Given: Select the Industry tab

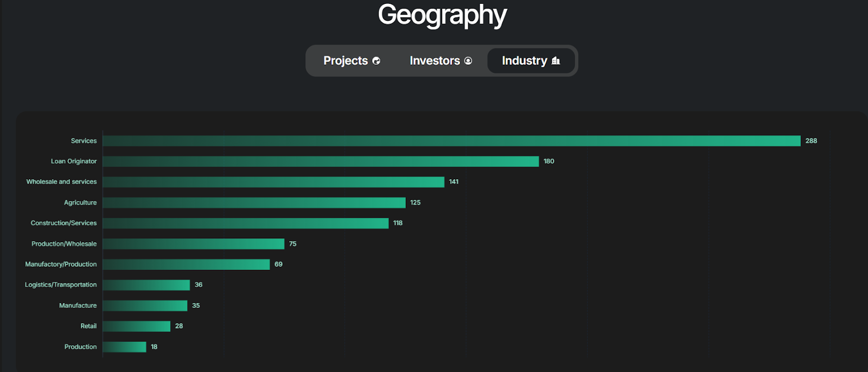Looking at the screenshot, I should tap(525, 61).
